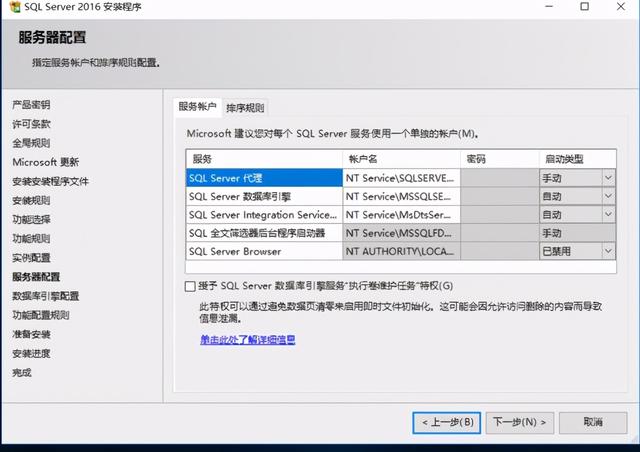Minimize the SQL Server 2016 setup window
640x452 pixels.
tap(549, 7)
